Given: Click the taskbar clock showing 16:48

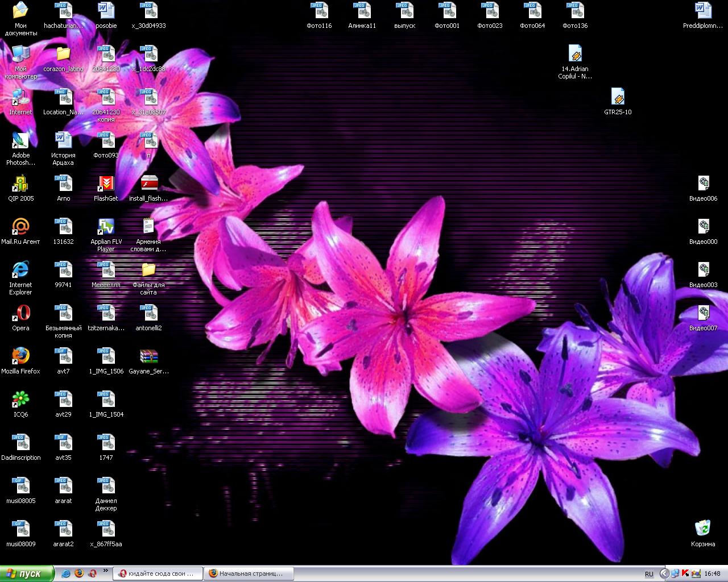Looking at the screenshot, I should point(712,573).
